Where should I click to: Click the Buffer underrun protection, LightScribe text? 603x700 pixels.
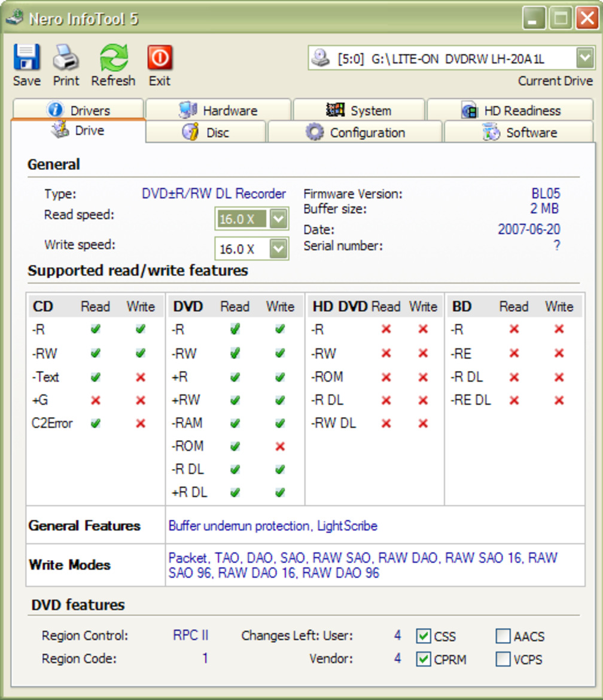273,526
